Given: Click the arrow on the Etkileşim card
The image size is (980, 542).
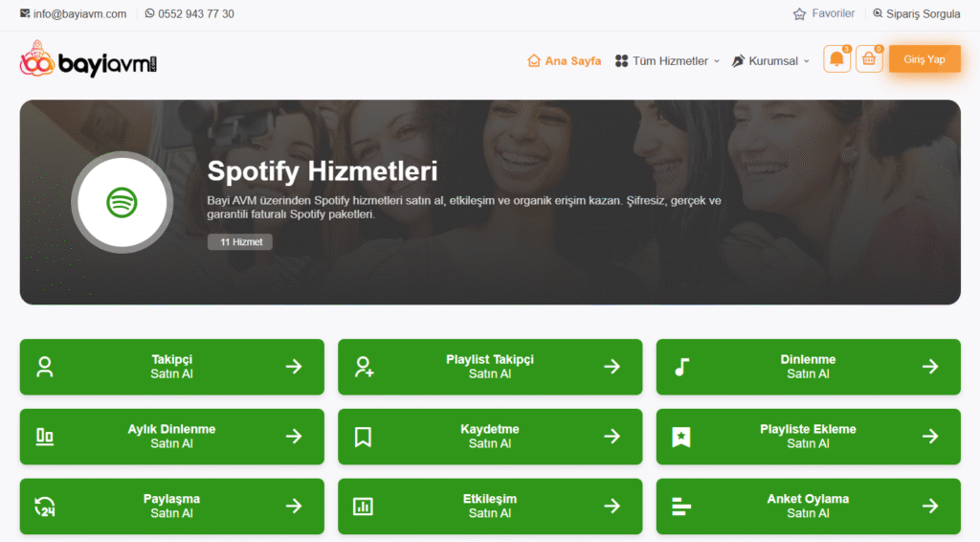Looking at the screenshot, I should [612, 507].
